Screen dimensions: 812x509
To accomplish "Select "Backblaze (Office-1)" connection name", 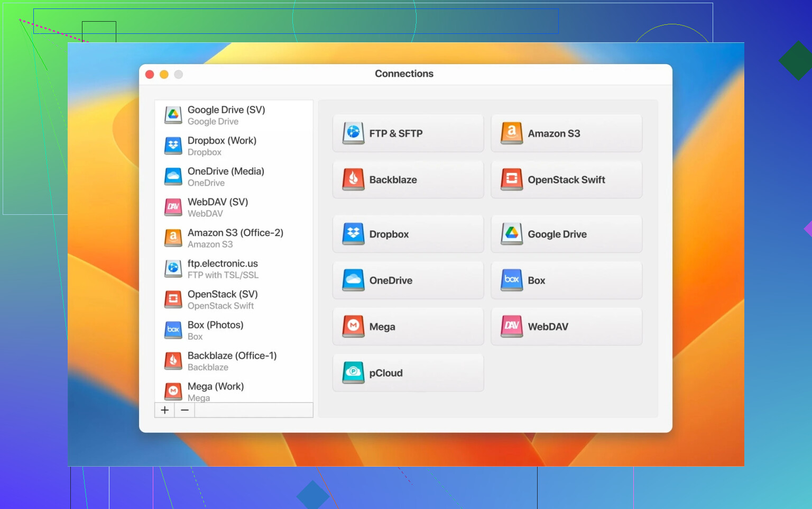I will click(x=232, y=355).
